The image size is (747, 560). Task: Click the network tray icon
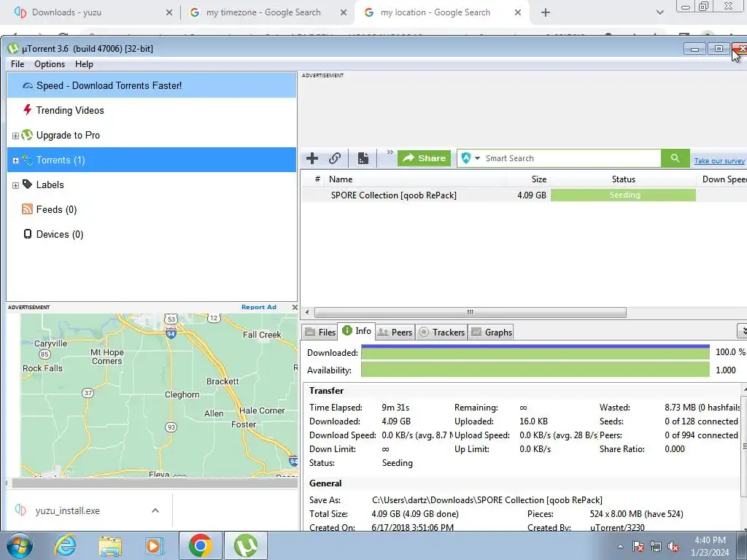pos(656,546)
